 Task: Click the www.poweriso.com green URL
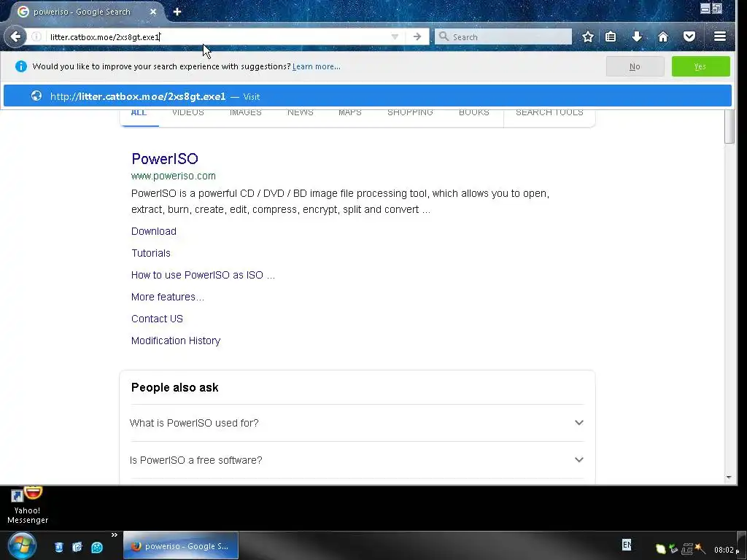(174, 176)
